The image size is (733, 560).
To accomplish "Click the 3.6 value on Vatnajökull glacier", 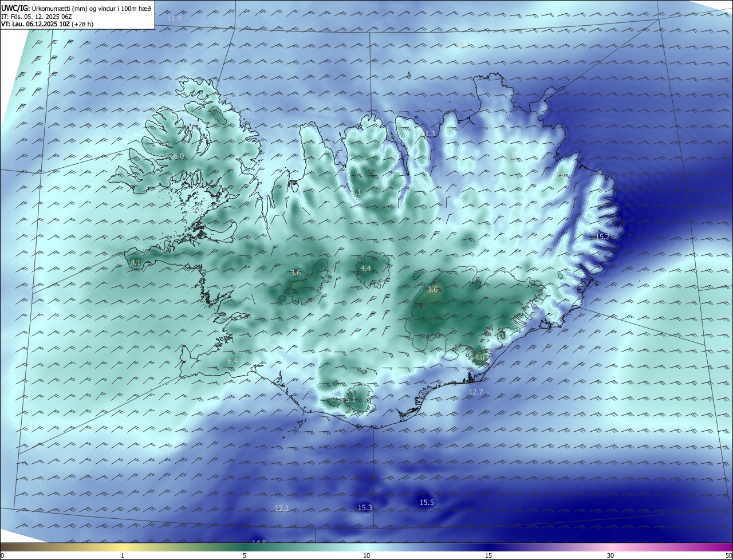I will (x=432, y=290).
